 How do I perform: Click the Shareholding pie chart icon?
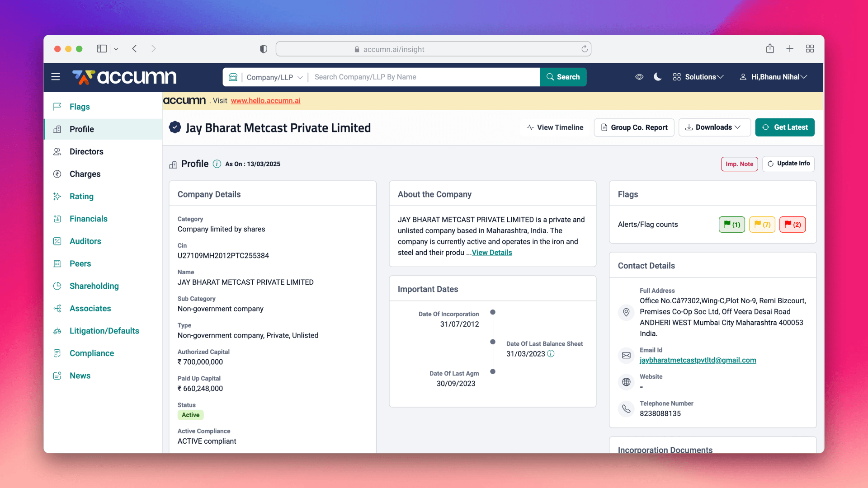[x=57, y=286]
